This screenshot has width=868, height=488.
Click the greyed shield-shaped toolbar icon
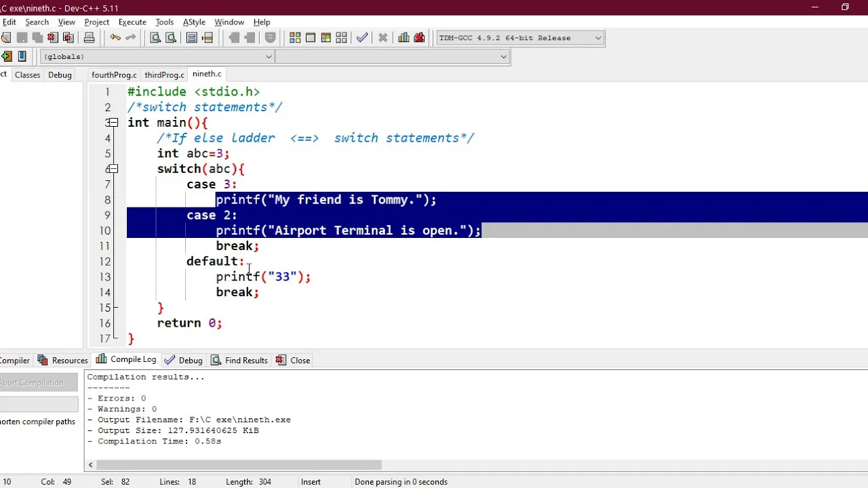pos(270,38)
